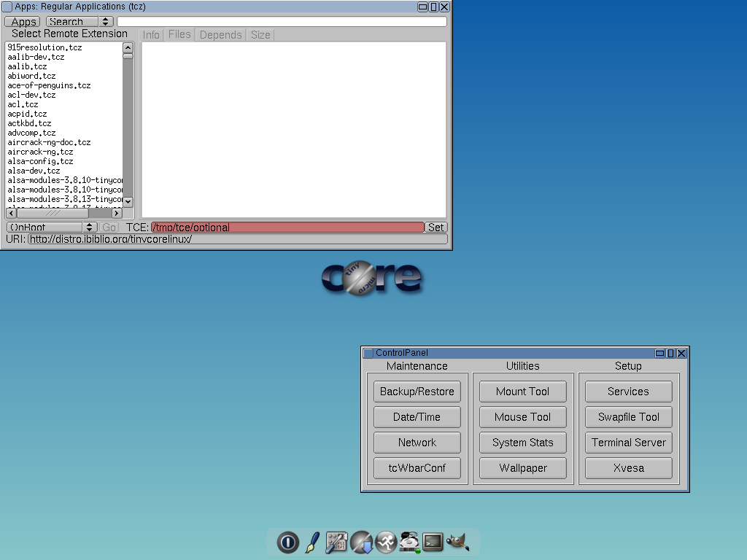
Task: Open the Apps window menu icon in titlebar
Action: pyautogui.click(x=7, y=7)
